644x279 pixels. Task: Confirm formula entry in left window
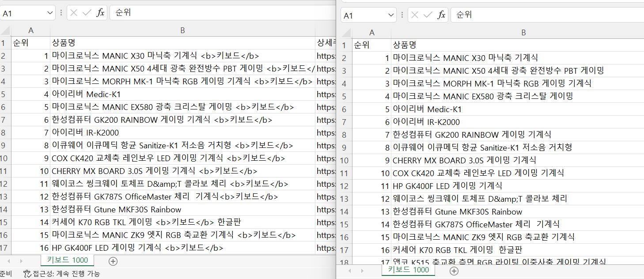(x=87, y=13)
